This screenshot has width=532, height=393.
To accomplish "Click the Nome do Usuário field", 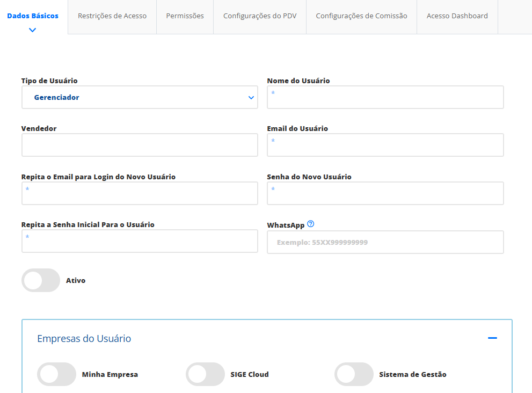I will click(385, 97).
